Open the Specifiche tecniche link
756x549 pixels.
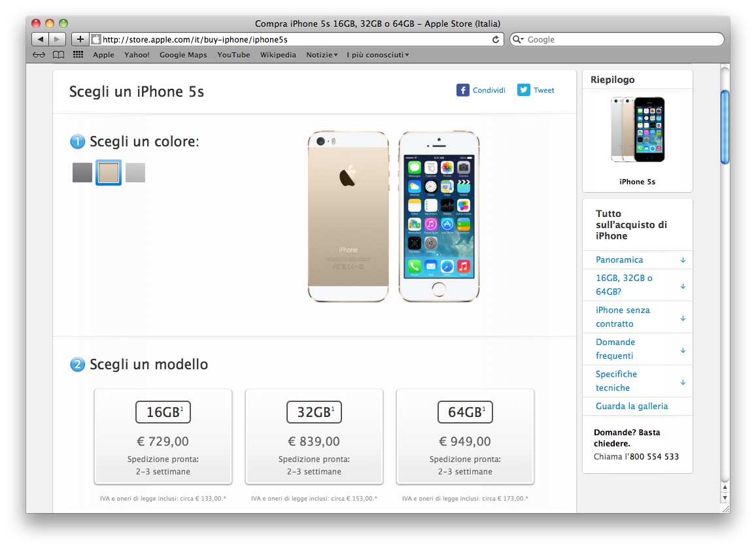click(616, 381)
